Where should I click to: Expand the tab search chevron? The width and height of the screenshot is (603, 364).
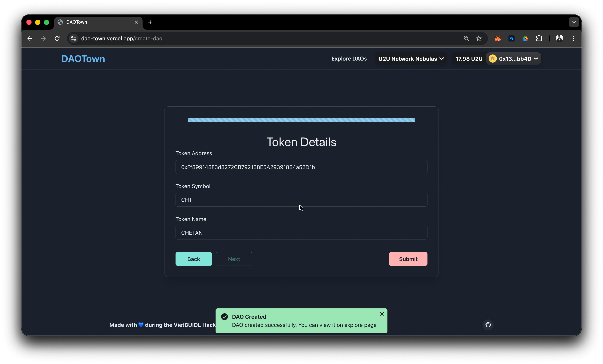point(574,22)
